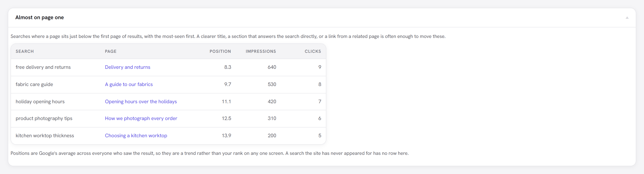Select the free delivery and returns search term
The height and width of the screenshot is (174, 644).
(43, 67)
